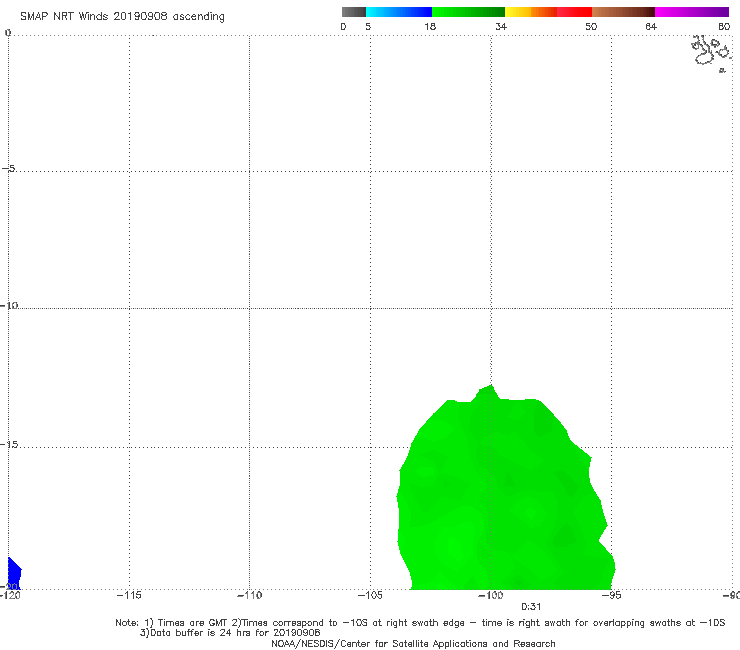Click the swath time label '0:31'
The width and height of the screenshot is (740, 650).
coord(531,607)
